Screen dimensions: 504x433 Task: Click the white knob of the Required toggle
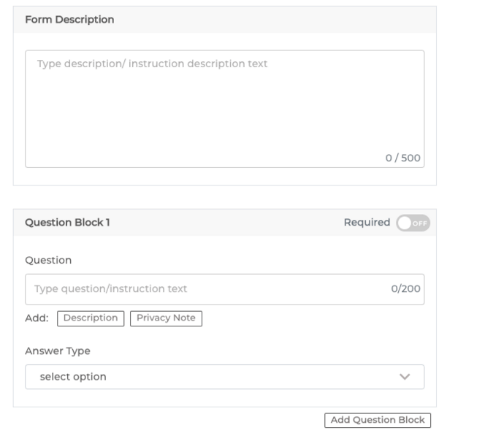[x=405, y=223]
